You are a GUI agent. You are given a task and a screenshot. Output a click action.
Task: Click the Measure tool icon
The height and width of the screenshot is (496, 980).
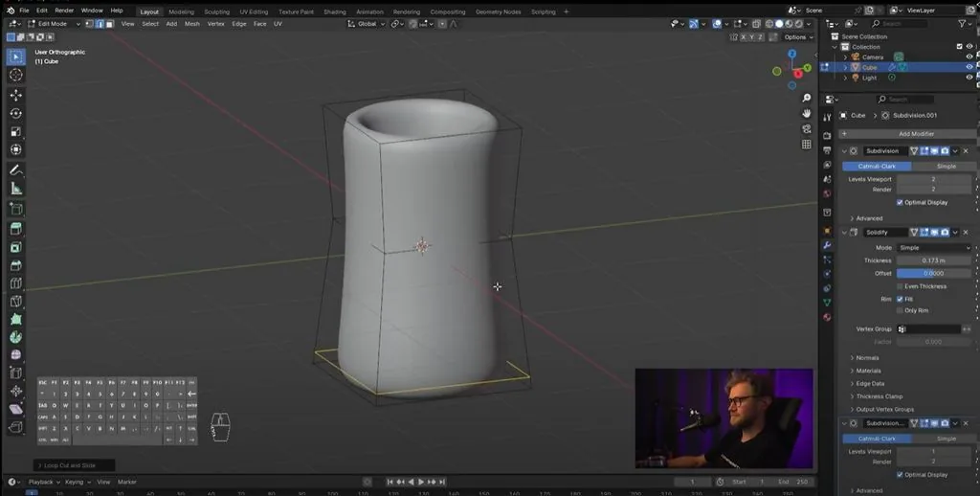16,189
